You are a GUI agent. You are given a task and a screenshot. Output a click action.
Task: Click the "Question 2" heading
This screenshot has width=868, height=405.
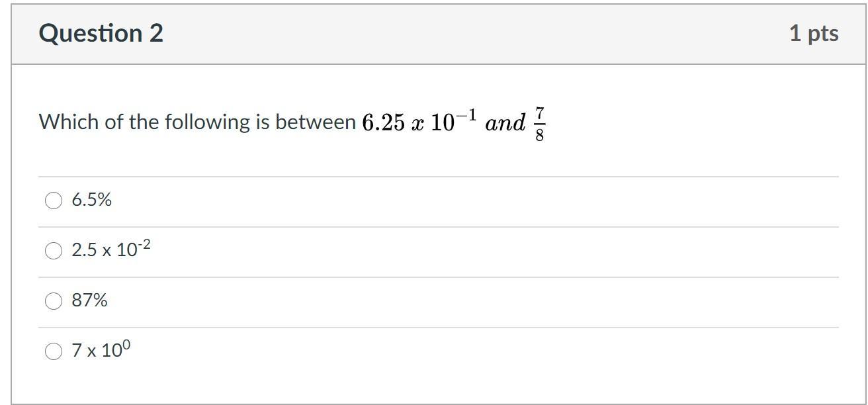click(101, 33)
